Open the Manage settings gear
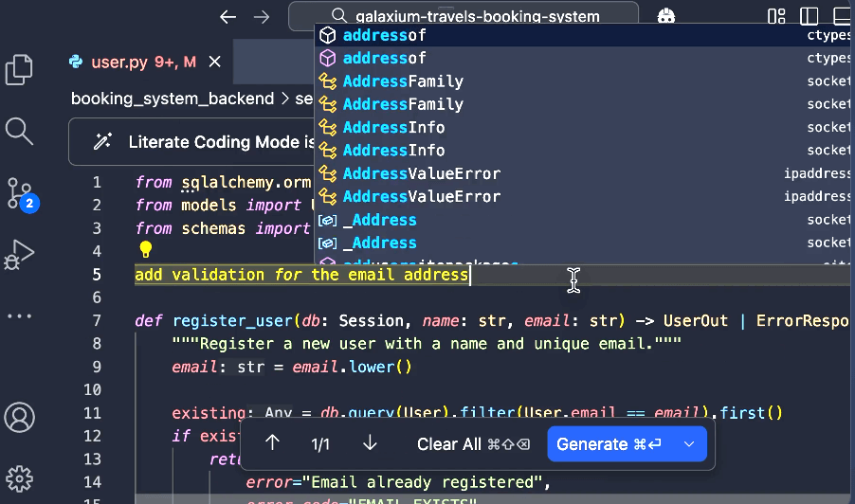855x504 pixels. 19,479
